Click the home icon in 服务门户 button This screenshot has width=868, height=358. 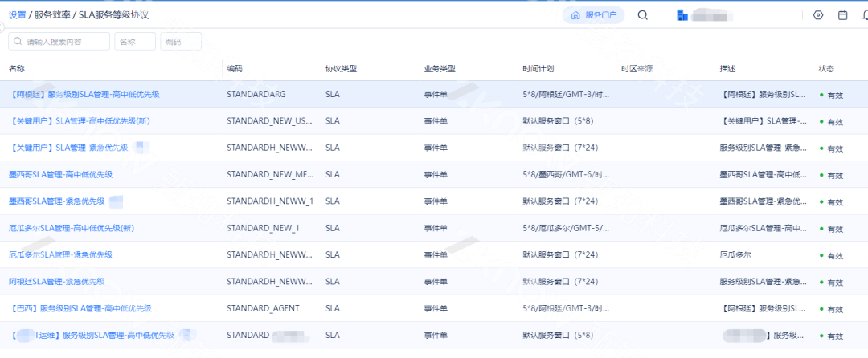(x=575, y=15)
